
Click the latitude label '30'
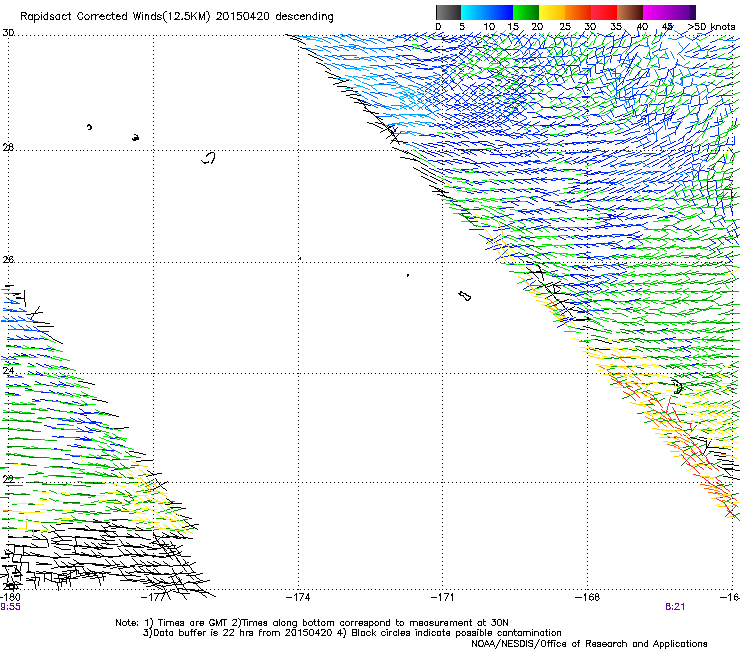[x=8, y=33]
